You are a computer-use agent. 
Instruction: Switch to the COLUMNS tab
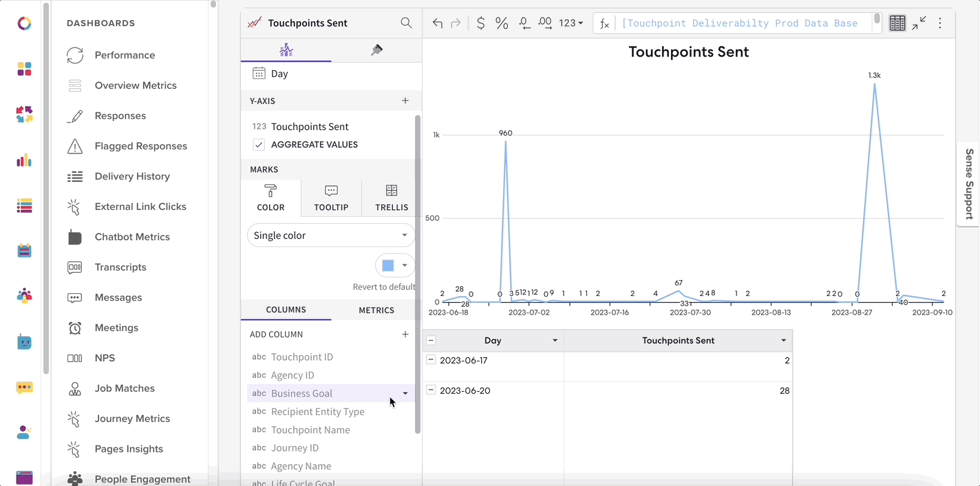[286, 310]
